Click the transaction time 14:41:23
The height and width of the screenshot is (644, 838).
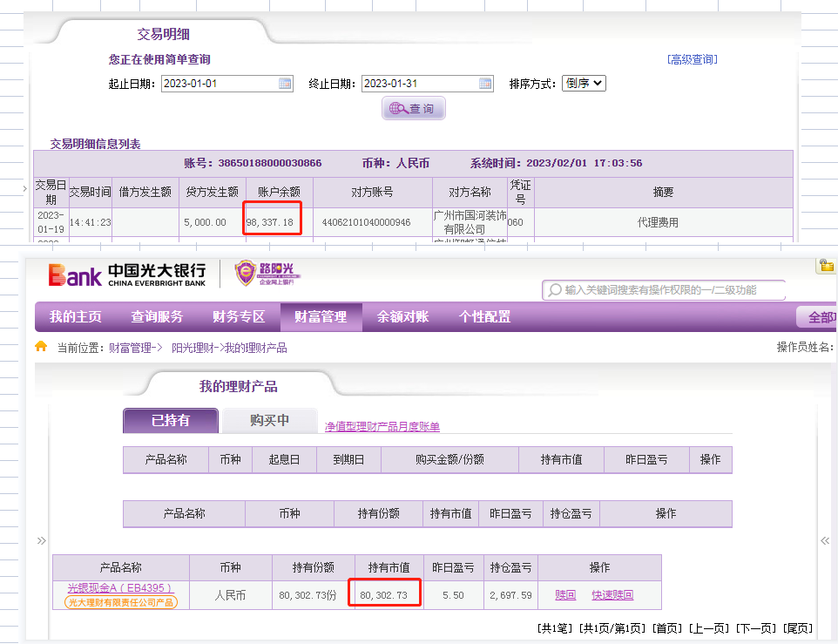(x=91, y=222)
